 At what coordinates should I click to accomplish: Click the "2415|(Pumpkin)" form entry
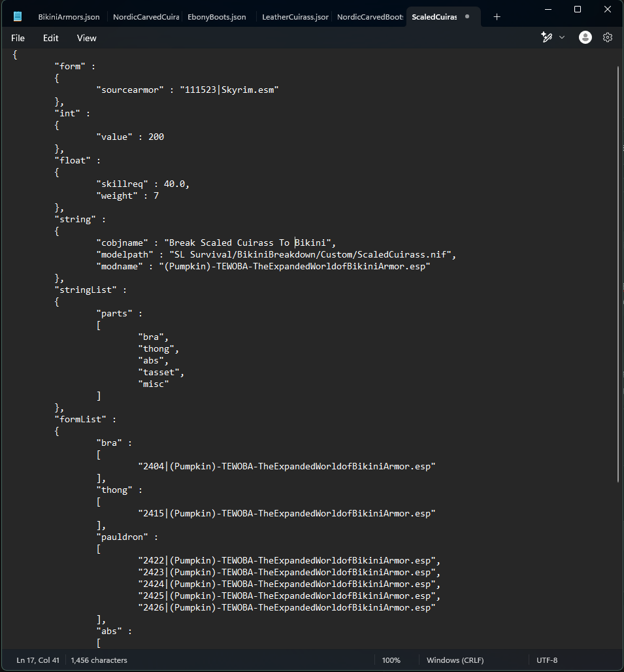point(287,513)
